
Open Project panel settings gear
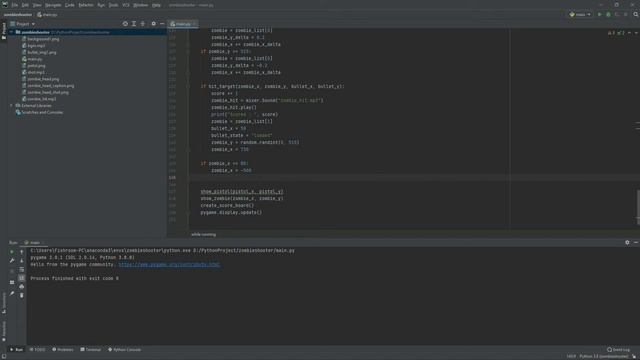tap(153, 24)
